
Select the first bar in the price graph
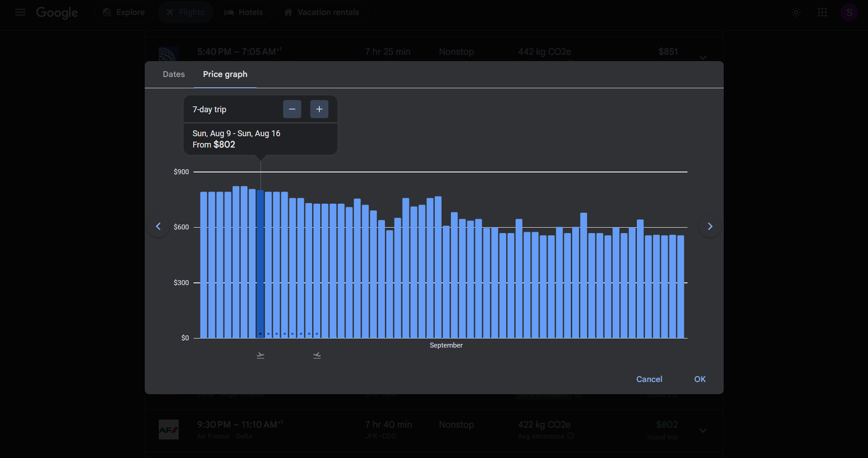(204, 265)
